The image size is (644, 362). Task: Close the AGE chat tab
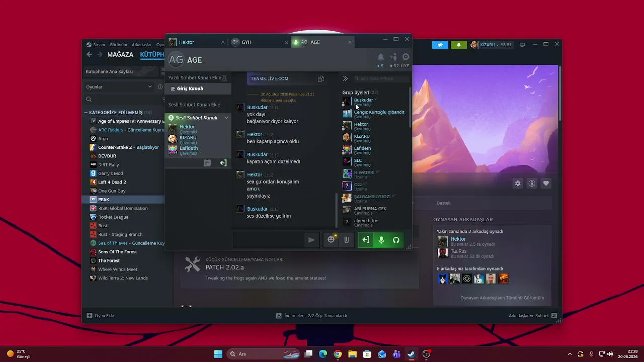click(350, 42)
